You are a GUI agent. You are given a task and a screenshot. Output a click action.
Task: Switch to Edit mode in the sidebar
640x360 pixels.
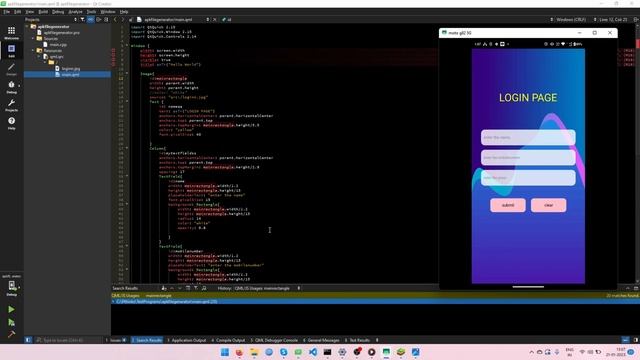(11, 51)
